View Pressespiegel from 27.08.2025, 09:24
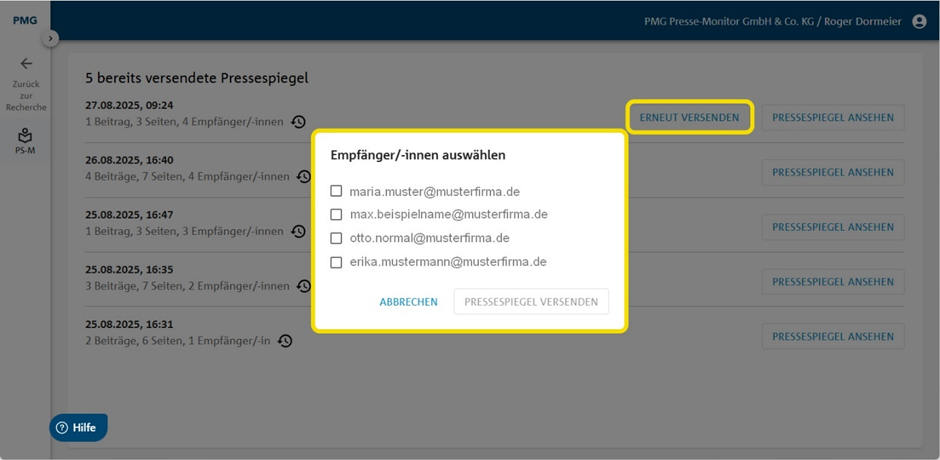This screenshot has width=940, height=460. 833,118
